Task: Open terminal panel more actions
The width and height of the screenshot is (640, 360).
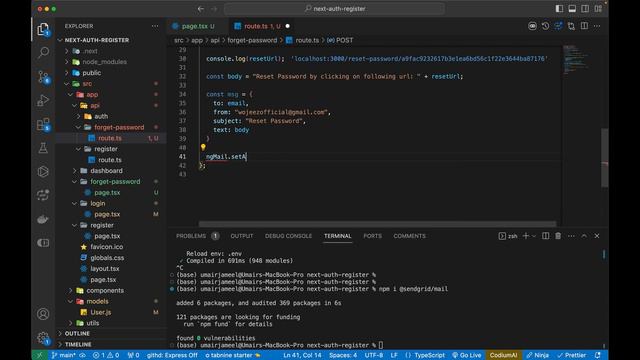Action: (571, 236)
